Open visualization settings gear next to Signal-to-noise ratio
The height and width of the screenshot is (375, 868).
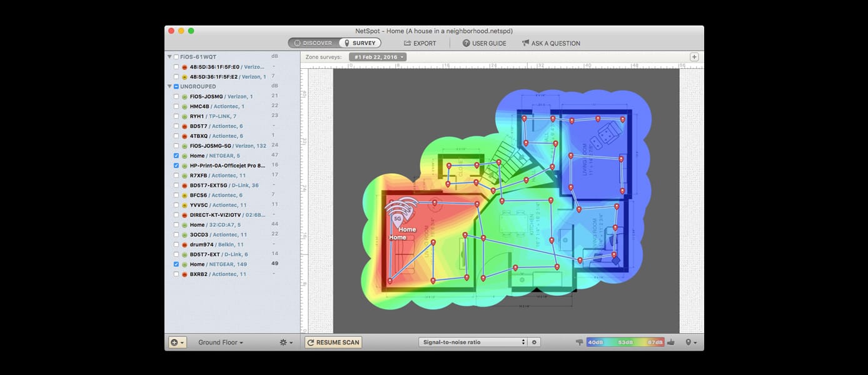pos(535,342)
